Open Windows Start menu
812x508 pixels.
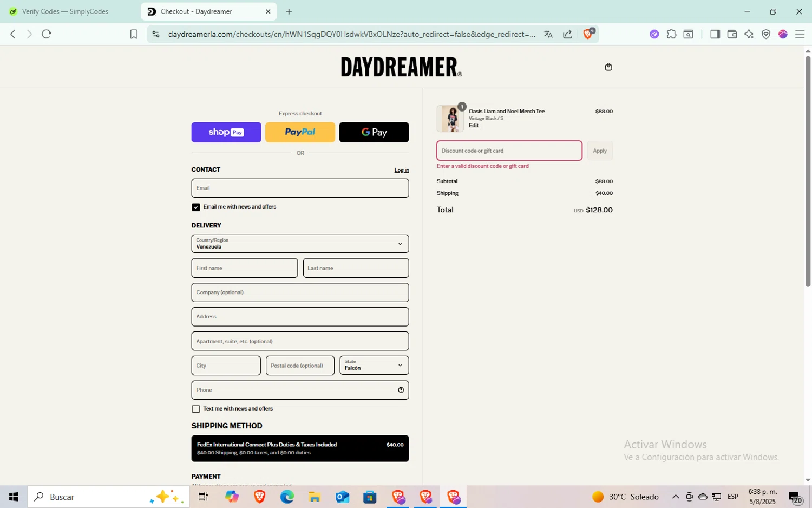[14, 497]
